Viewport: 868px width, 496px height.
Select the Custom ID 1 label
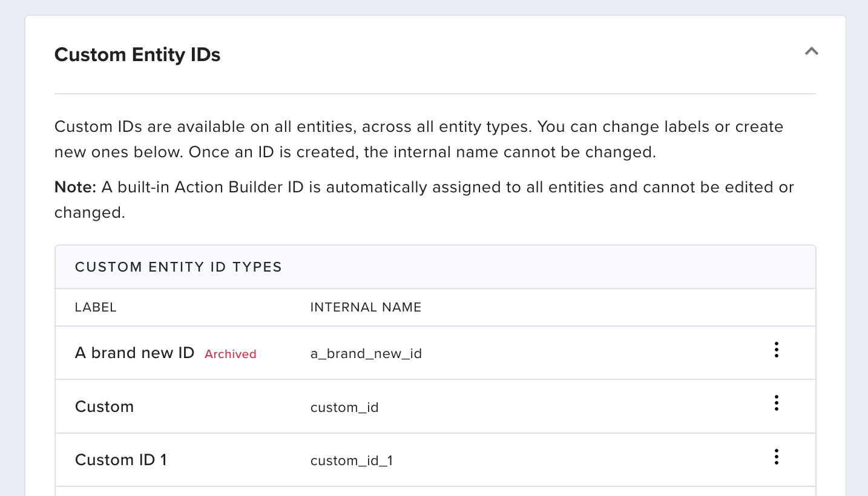[120, 460]
